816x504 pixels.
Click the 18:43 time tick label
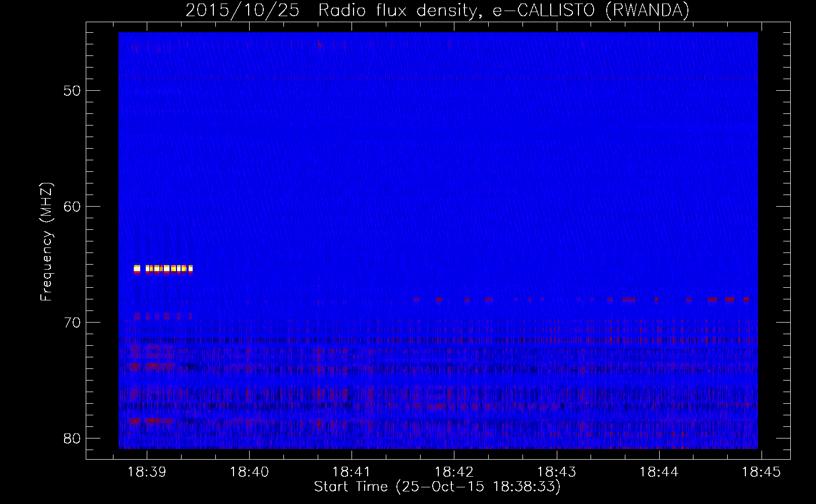(556, 472)
